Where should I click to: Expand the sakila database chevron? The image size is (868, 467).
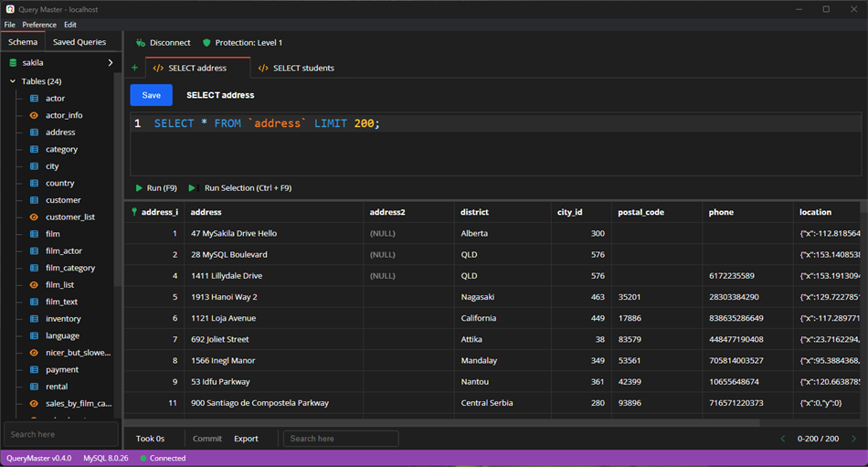(x=111, y=63)
